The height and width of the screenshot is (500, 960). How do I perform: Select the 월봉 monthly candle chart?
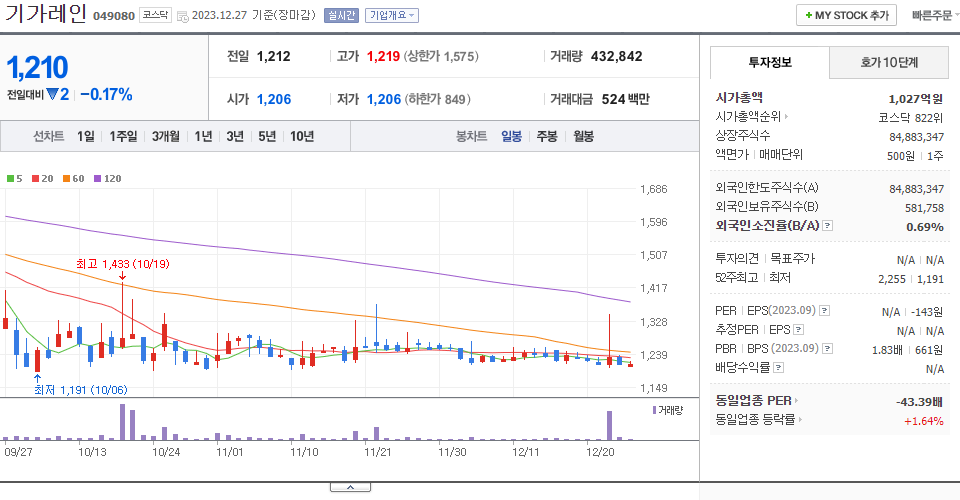583,136
